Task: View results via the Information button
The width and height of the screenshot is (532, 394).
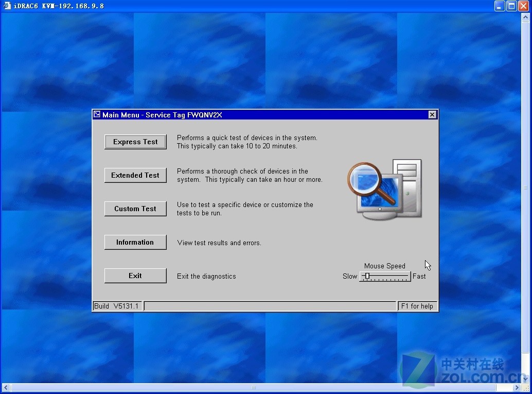Action: point(135,243)
